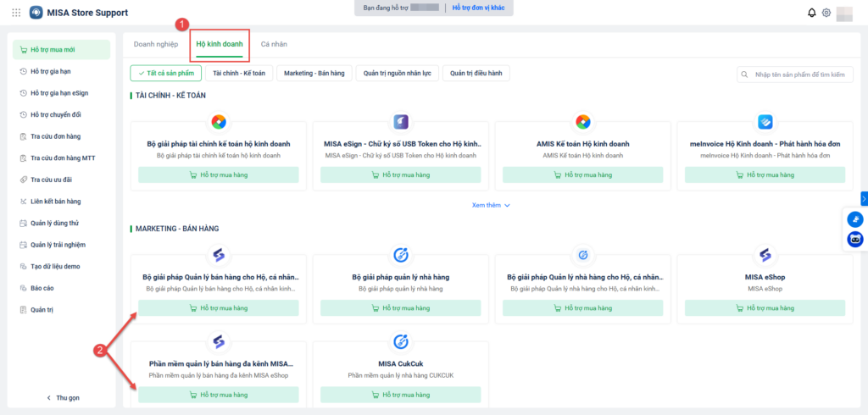Collapse sidebar with Thu gọn
The height and width of the screenshot is (415, 868).
[63, 398]
